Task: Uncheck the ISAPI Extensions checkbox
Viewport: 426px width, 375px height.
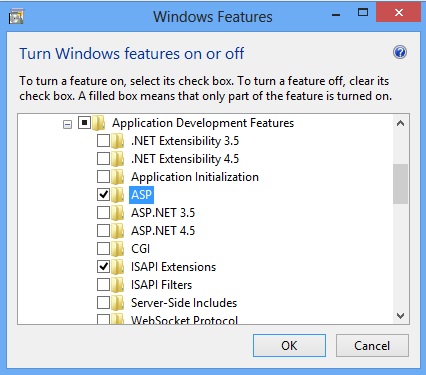Action: point(103,267)
